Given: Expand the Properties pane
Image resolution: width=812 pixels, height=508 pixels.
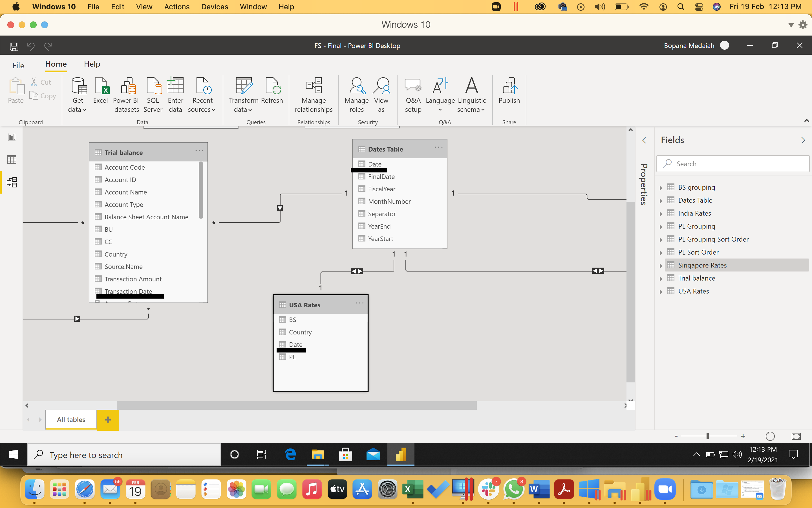Looking at the screenshot, I should point(644,141).
